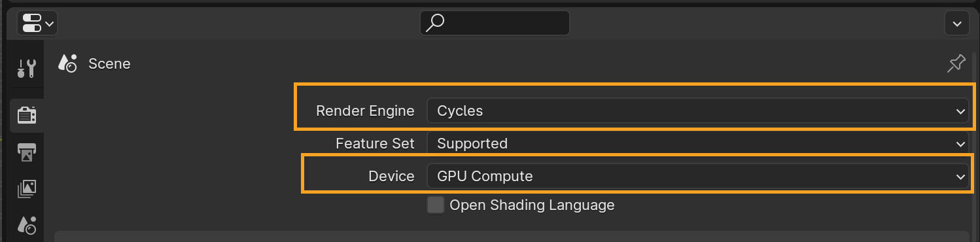
Task: Open the Tool tab with wrench icon
Action: coord(27,67)
